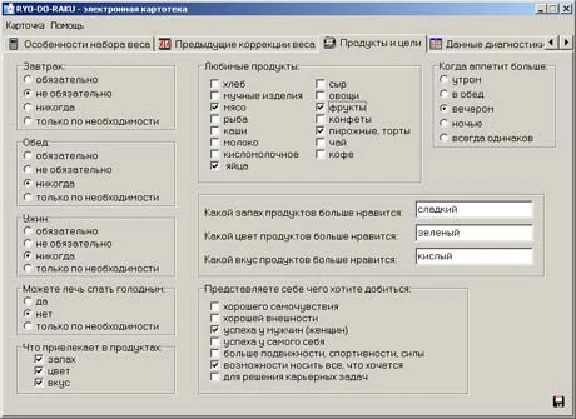Open the Карточка menu

(25, 26)
